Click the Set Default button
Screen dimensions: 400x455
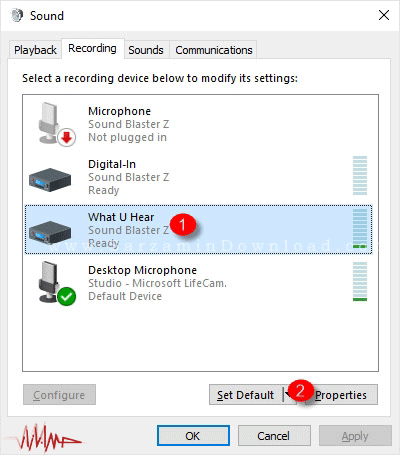[246, 395]
